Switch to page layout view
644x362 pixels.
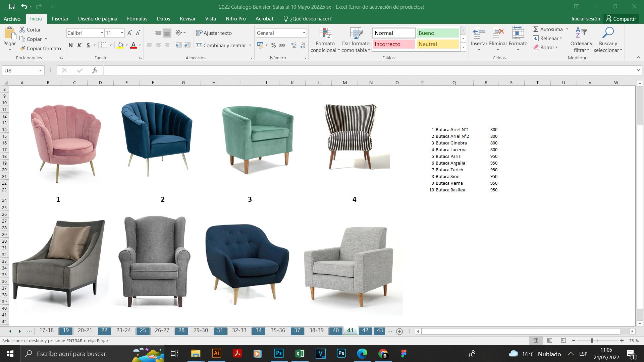click(549, 341)
